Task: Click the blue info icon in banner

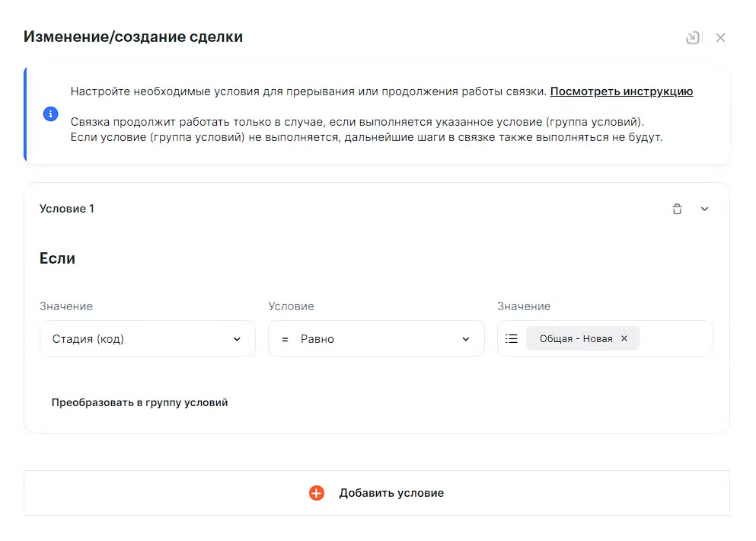Action: [50, 114]
